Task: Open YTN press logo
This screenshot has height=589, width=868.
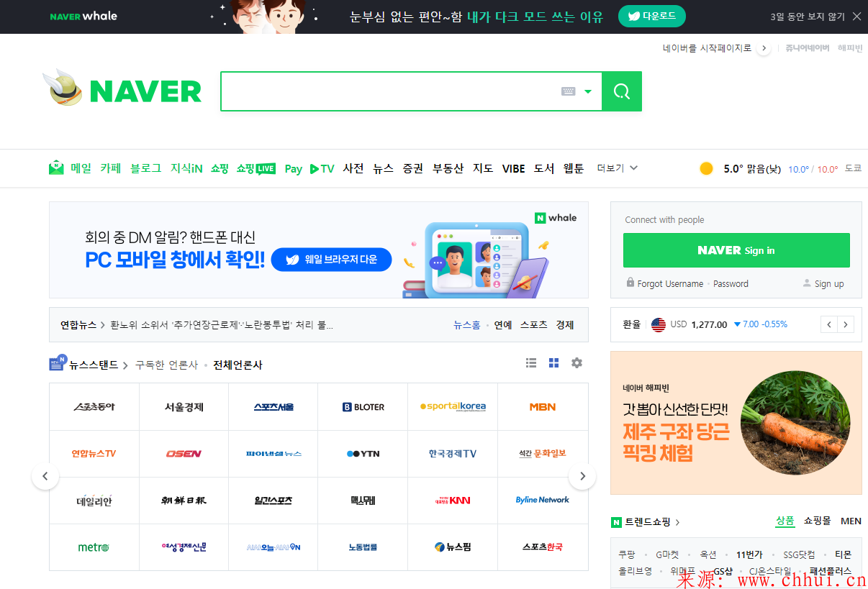Action: [363, 454]
